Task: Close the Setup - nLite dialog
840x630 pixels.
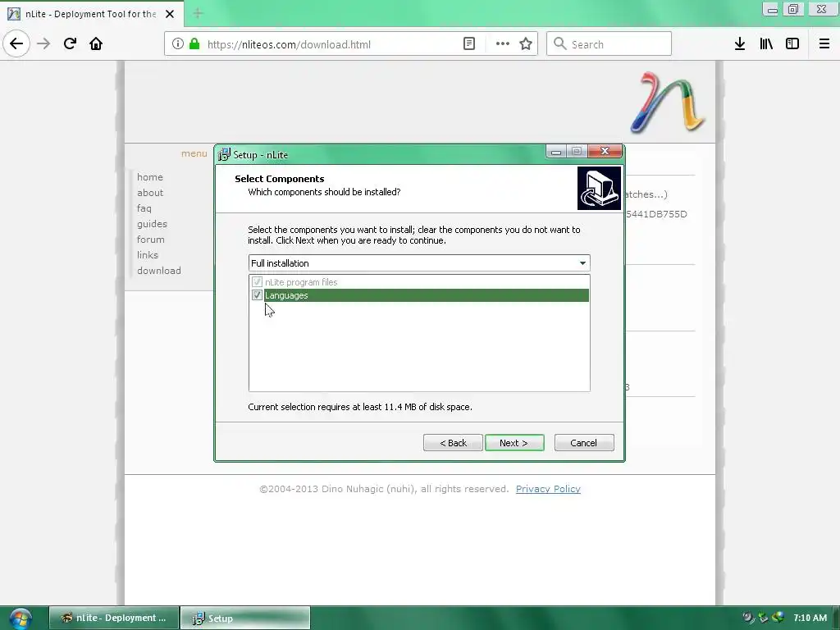Action: coord(605,151)
